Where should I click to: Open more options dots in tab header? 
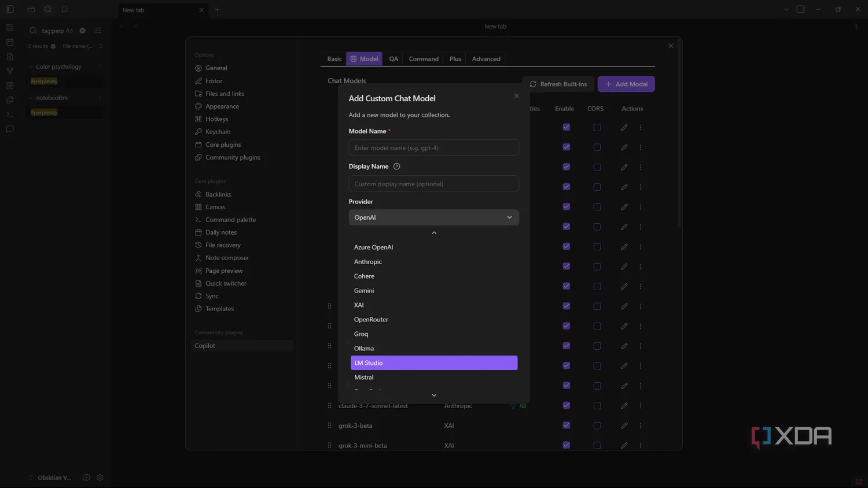(x=856, y=27)
